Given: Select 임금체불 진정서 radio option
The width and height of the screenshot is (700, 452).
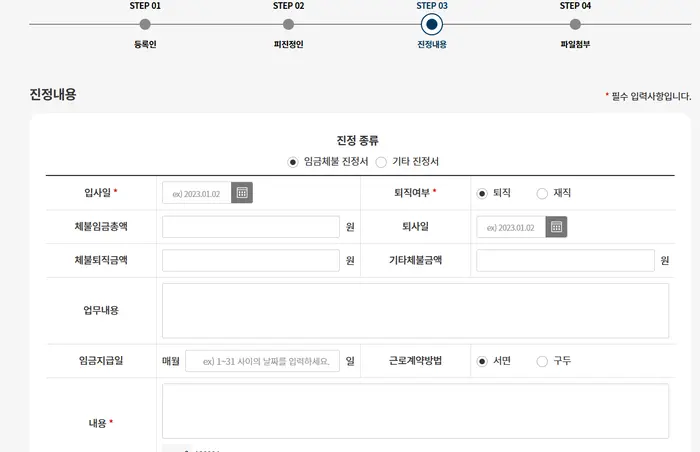Looking at the screenshot, I should click(x=292, y=162).
